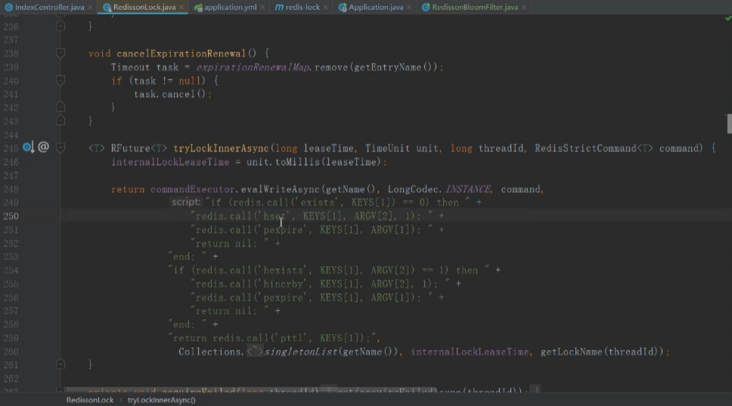Click 'exists' string on line 249
732x406 pixels.
(x=317, y=203)
